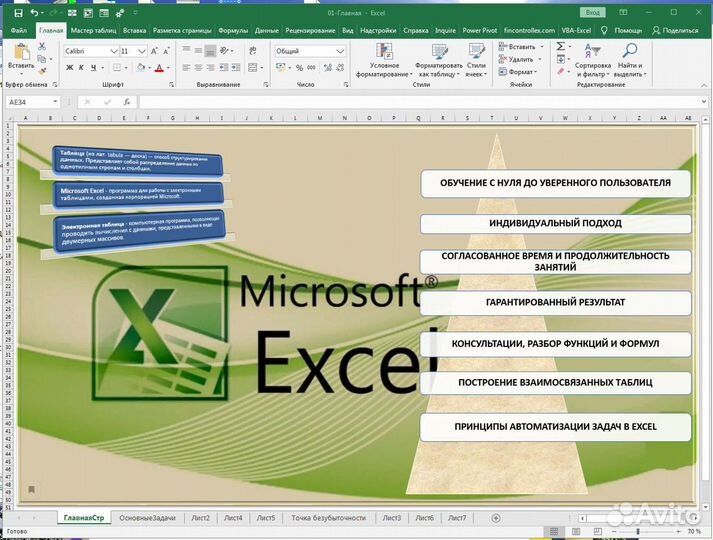Select the Format Painter brush icon
Image resolution: width=713 pixels, height=540 pixels.
pyautogui.click(x=42, y=71)
